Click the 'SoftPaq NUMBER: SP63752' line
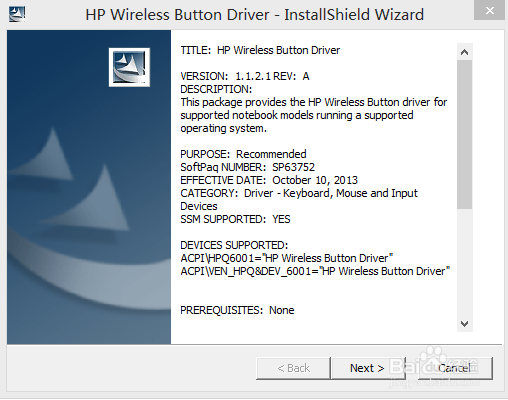Image resolution: width=508 pixels, height=400 pixels. [247, 167]
